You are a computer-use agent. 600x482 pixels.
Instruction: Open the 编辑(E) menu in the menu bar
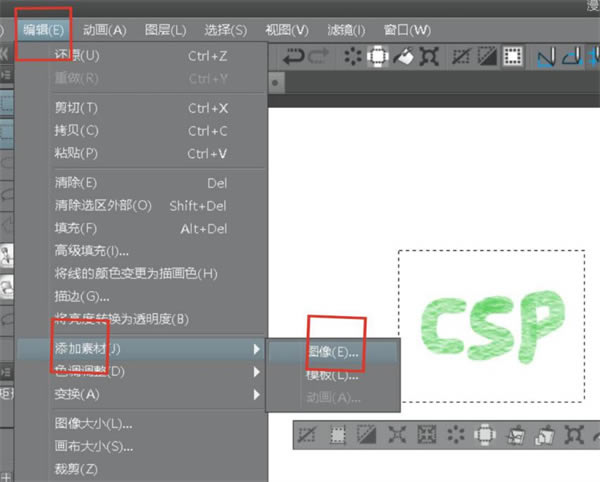pyautogui.click(x=43, y=30)
